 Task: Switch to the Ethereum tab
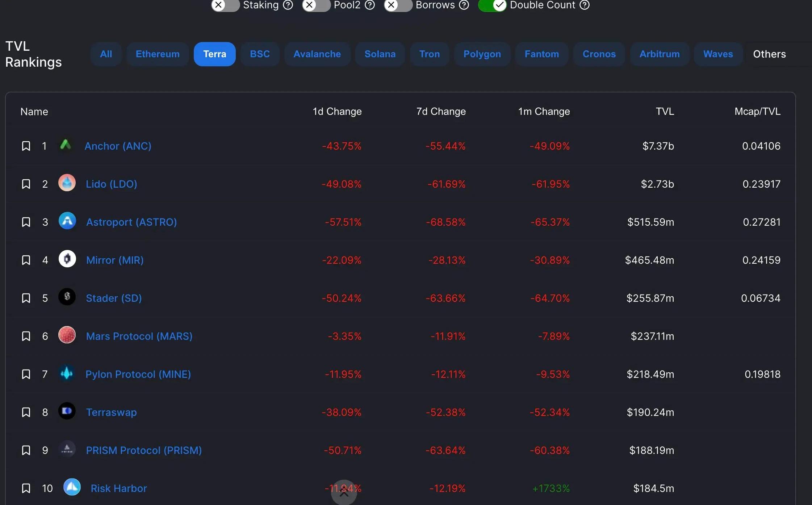coord(158,54)
